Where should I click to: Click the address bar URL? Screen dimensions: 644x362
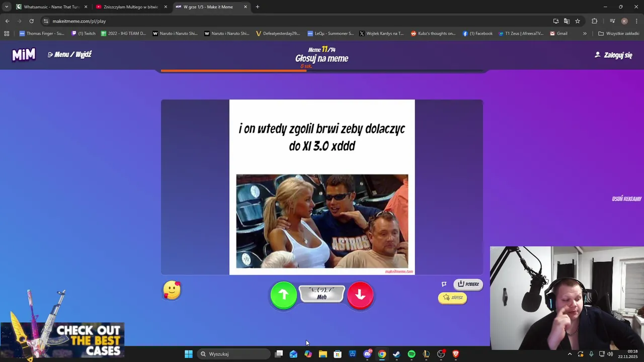tap(79, 21)
